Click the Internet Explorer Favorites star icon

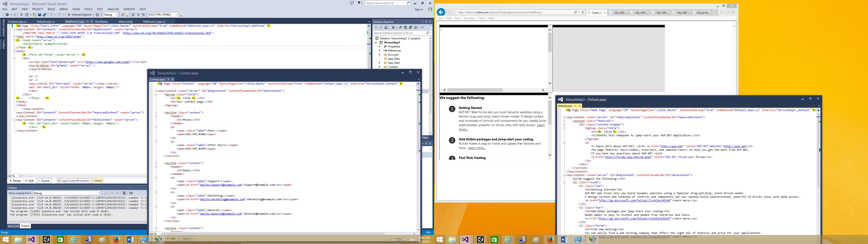727,12
